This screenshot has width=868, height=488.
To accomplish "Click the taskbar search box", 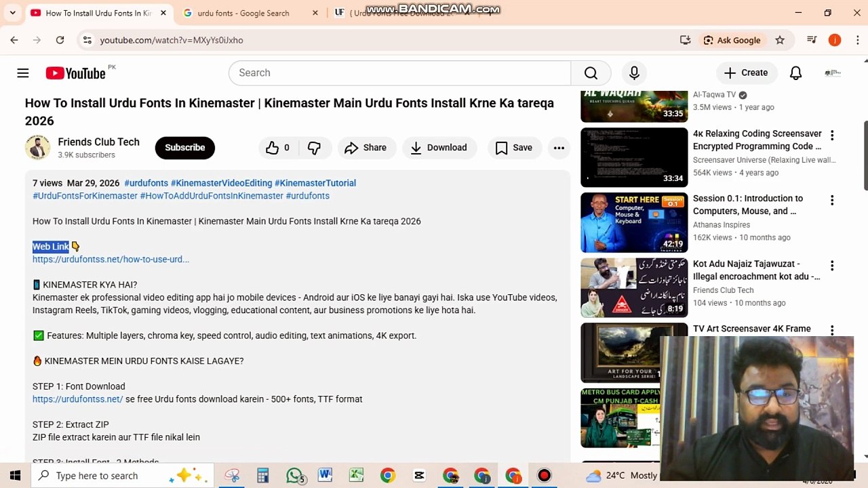I will [122, 476].
